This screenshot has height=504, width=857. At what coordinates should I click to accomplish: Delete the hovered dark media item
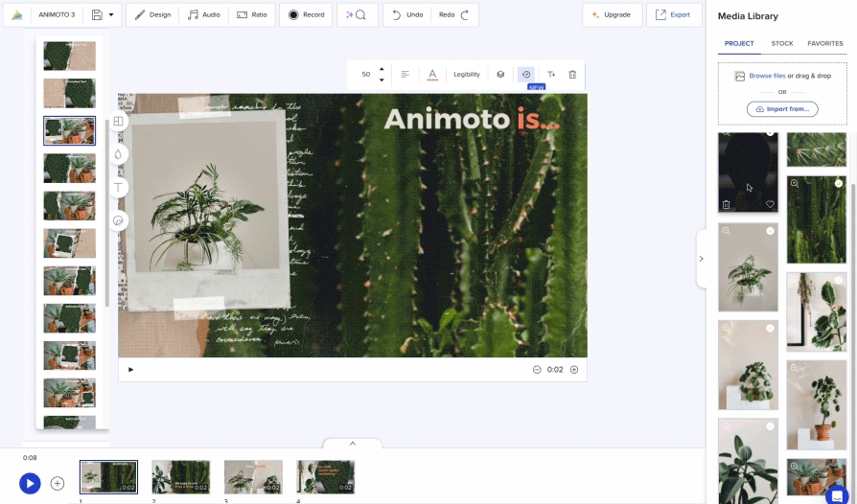point(726,205)
